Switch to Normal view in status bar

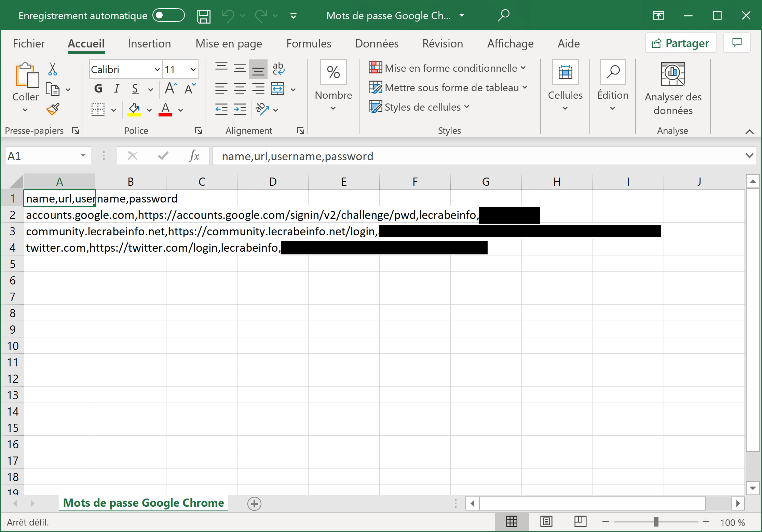pyautogui.click(x=512, y=521)
